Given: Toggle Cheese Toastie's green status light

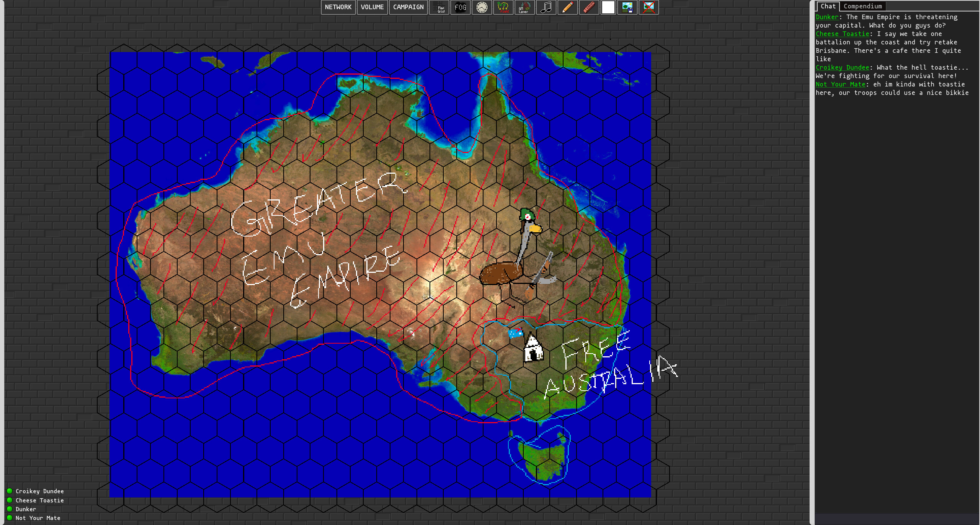Looking at the screenshot, I should click(x=10, y=500).
